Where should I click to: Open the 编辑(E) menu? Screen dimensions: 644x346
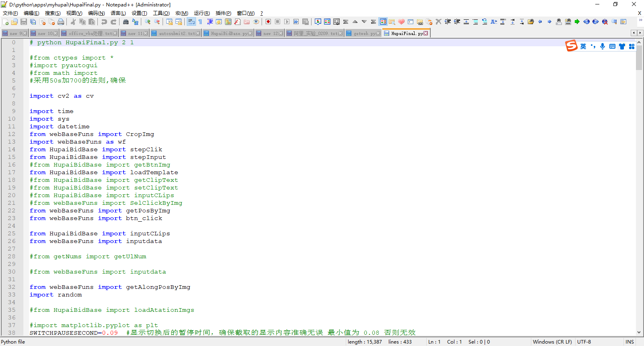(31, 13)
